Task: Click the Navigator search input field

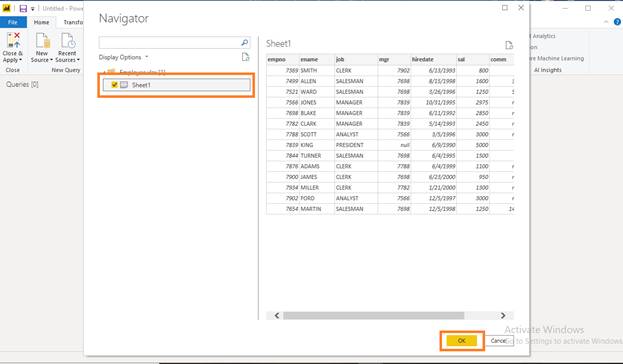Action: click(170, 43)
